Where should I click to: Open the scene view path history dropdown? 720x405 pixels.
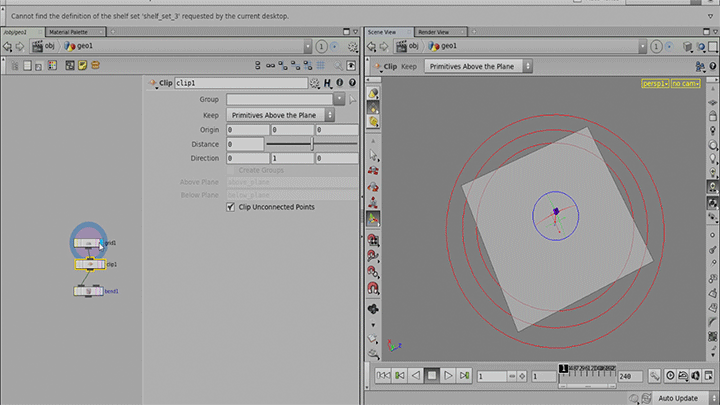642,46
